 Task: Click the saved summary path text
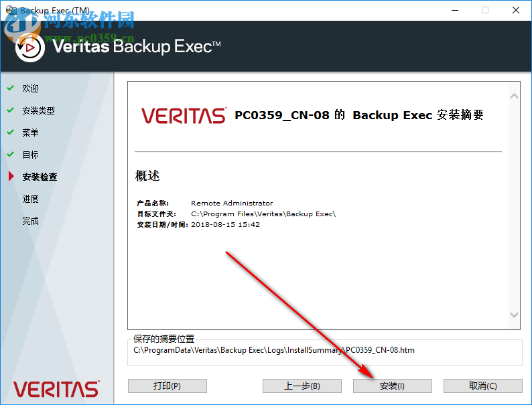coord(274,349)
